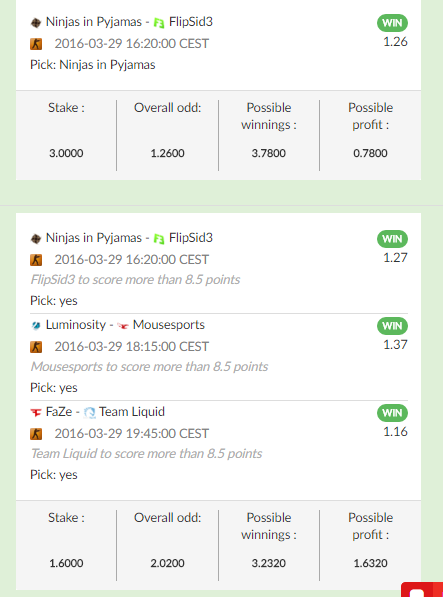The width and height of the screenshot is (443, 597).
Task: Click the WIN badge above odds 1.27
Action: (x=392, y=239)
